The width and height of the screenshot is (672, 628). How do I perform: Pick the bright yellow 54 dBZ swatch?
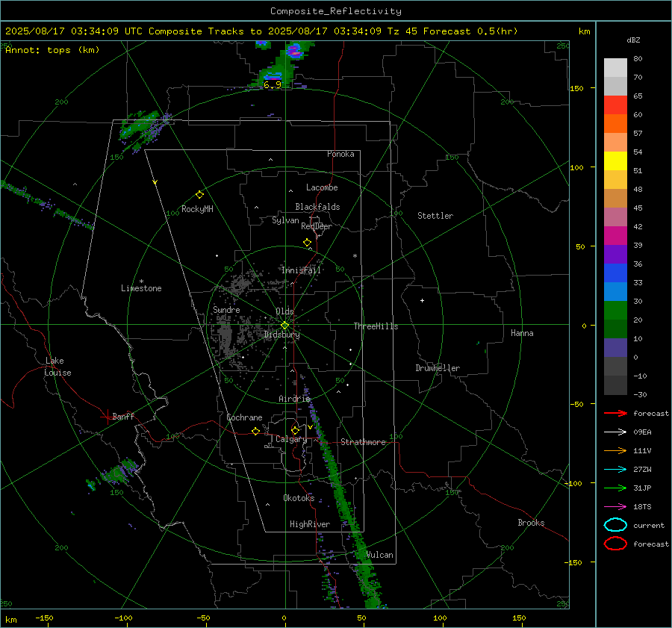pyautogui.click(x=615, y=161)
